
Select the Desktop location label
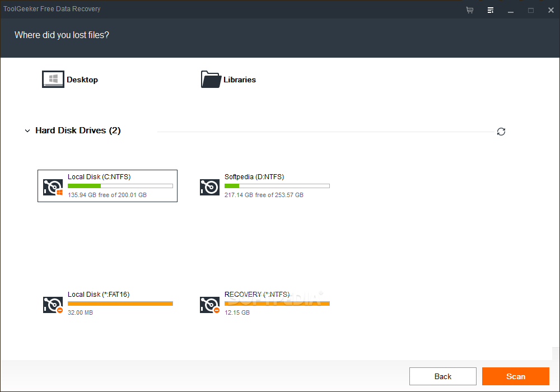coord(82,80)
